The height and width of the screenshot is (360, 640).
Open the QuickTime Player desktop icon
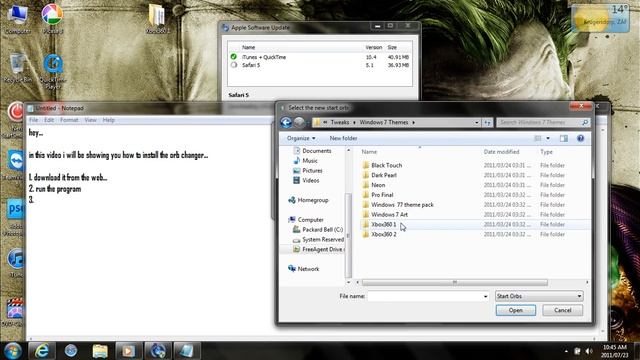click(53, 72)
